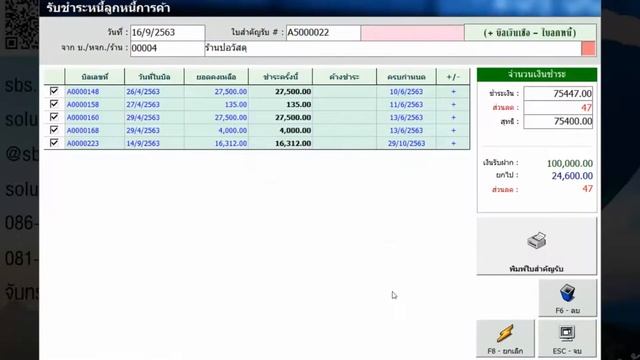640x360 pixels.
Task: Click the green payment amount panel header
Action: click(537, 75)
